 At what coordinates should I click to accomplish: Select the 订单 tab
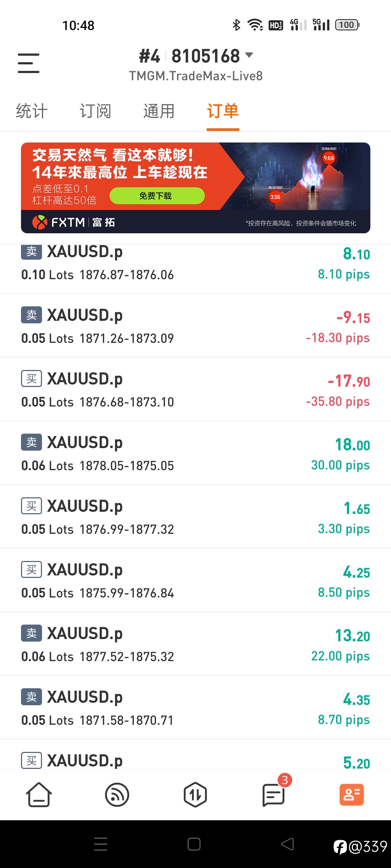click(x=223, y=111)
